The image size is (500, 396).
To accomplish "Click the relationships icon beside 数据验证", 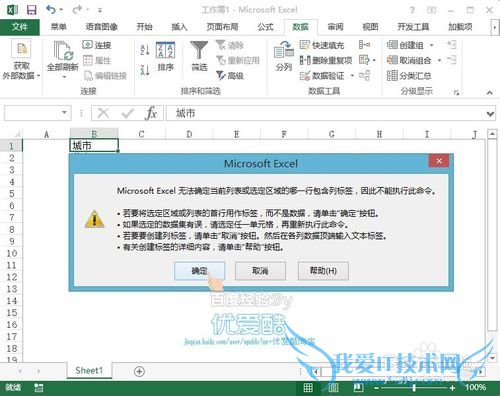I will pyautogui.click(x=364, y=76).
